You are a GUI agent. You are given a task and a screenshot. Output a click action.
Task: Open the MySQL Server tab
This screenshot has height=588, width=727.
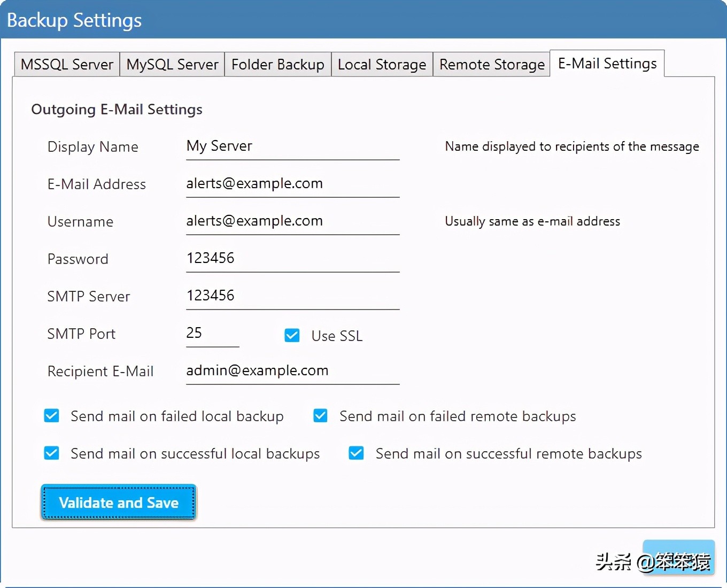[x=172, y=64]
